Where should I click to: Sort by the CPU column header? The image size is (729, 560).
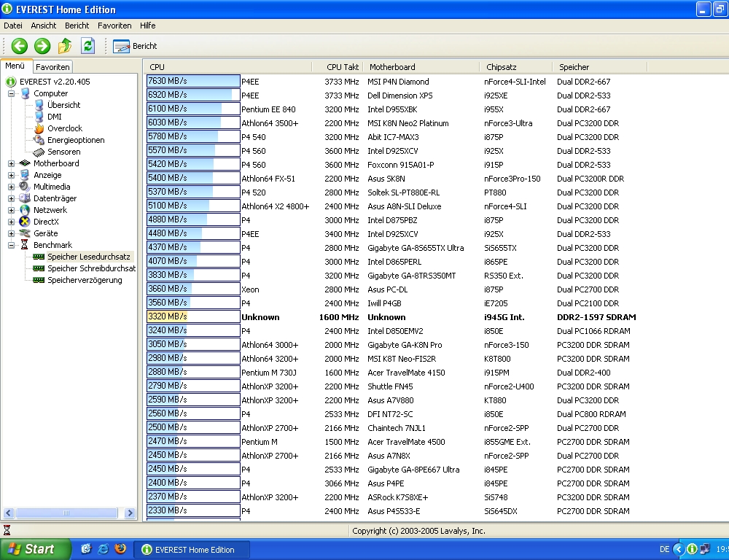coord(227,67)
